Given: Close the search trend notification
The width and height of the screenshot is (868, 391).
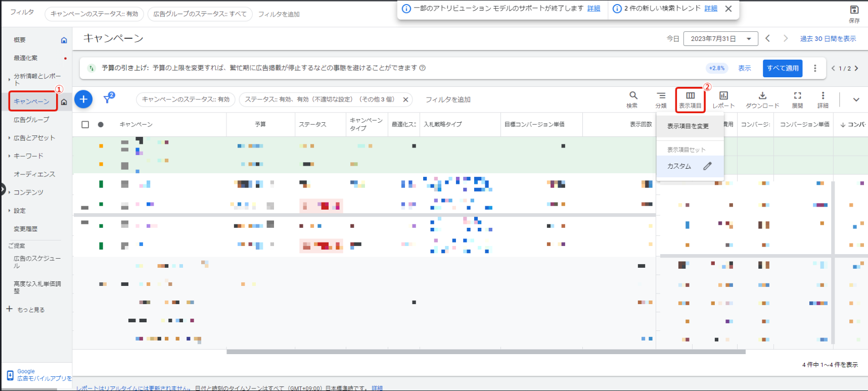Looking at the screenshot, I should [x=728, y=9].
